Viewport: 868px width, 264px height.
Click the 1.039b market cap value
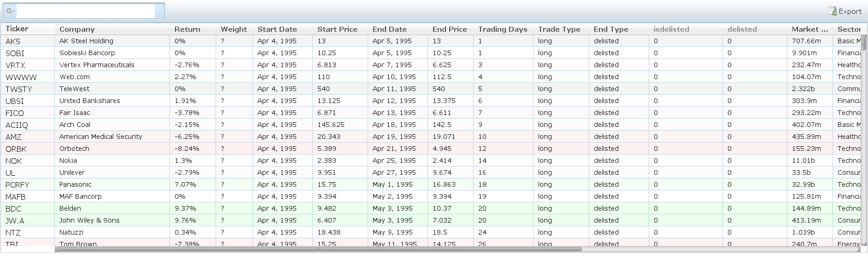(x=803, y=232)
